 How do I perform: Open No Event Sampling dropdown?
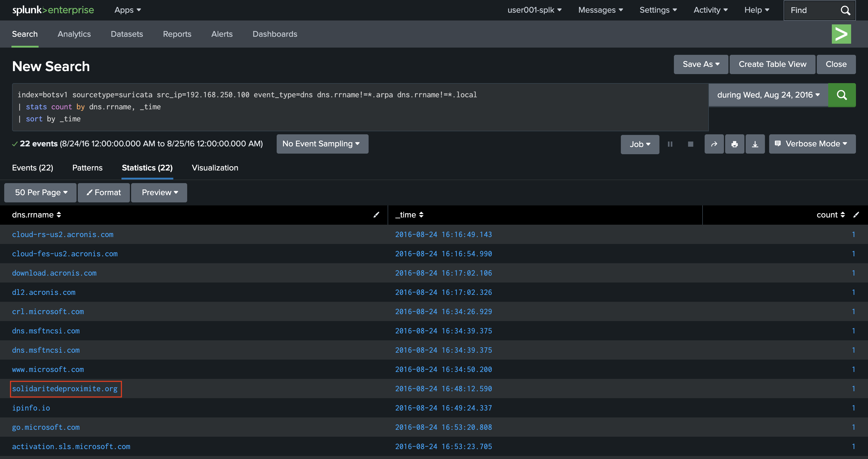(x=322, y=144)
